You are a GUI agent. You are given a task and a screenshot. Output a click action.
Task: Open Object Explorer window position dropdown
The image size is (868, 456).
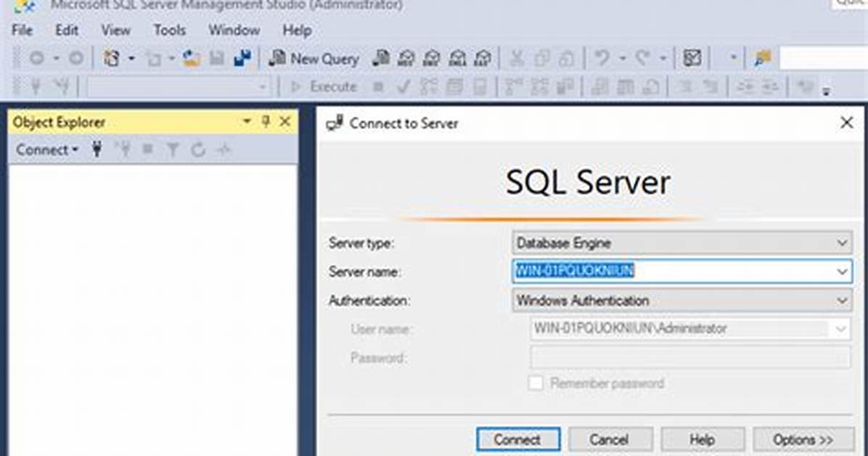pyautogui.click(x=247, y=121)
